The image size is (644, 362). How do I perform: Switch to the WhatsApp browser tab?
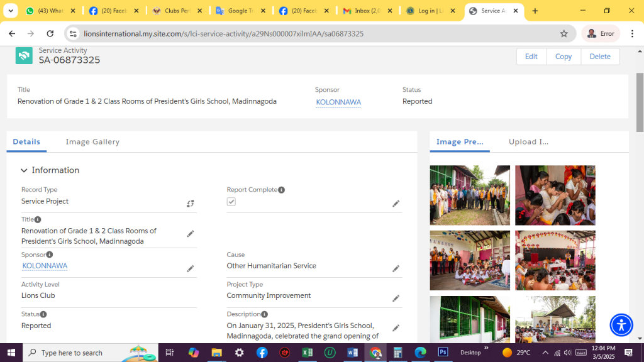pyautogui.click(x=51, y=11)
